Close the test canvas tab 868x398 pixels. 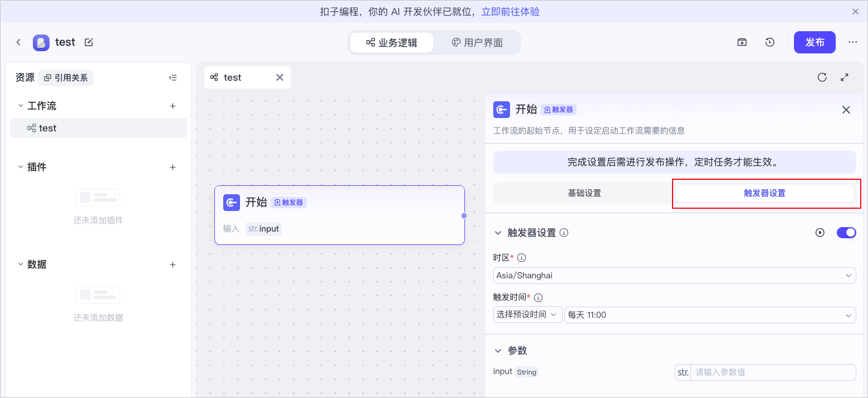280,77
